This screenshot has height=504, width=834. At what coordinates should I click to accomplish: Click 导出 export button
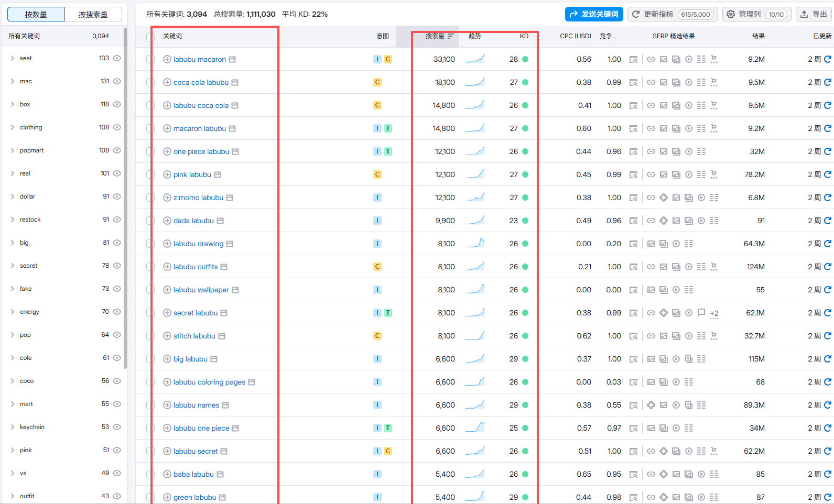[814, 14]
